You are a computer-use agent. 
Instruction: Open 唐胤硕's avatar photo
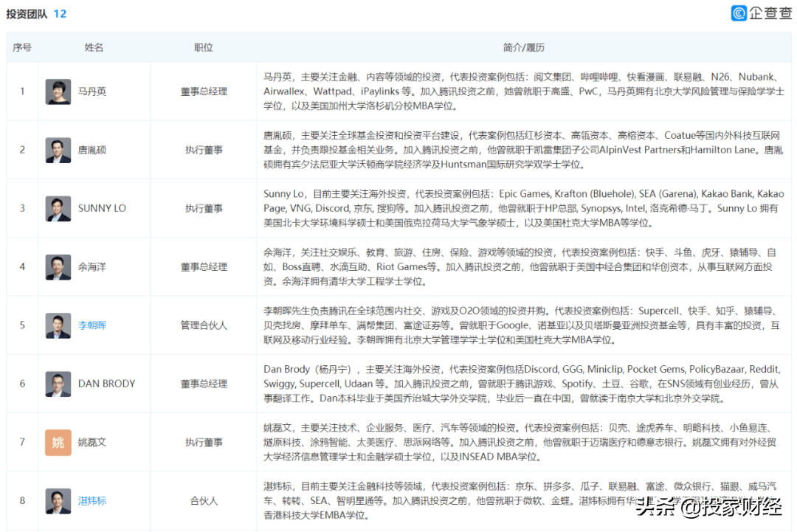(x=58, y=150)
